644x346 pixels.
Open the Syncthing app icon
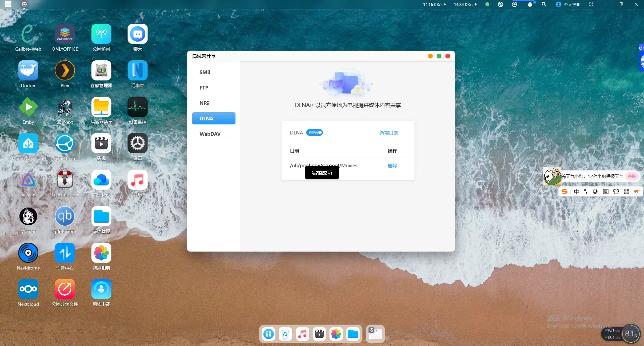click(x=65, y=143)
